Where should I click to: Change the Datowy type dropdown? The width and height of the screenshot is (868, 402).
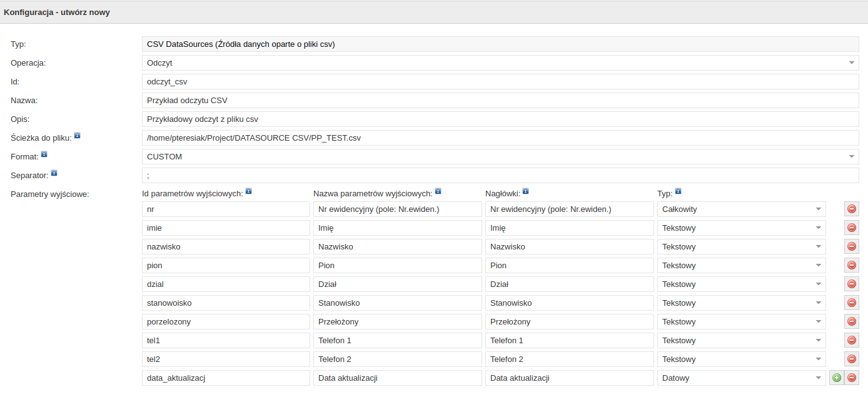click(x=741, y=378)
